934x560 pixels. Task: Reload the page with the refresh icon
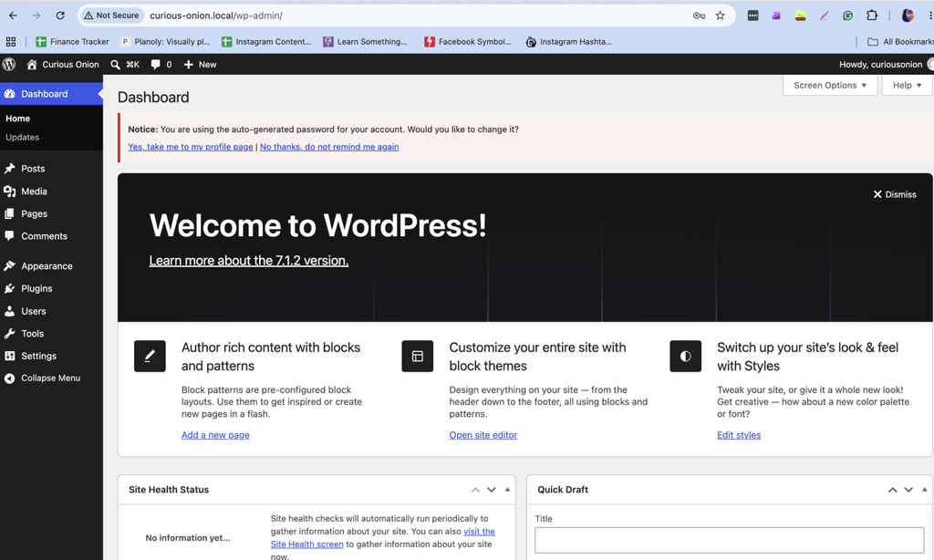click(60, 16)
